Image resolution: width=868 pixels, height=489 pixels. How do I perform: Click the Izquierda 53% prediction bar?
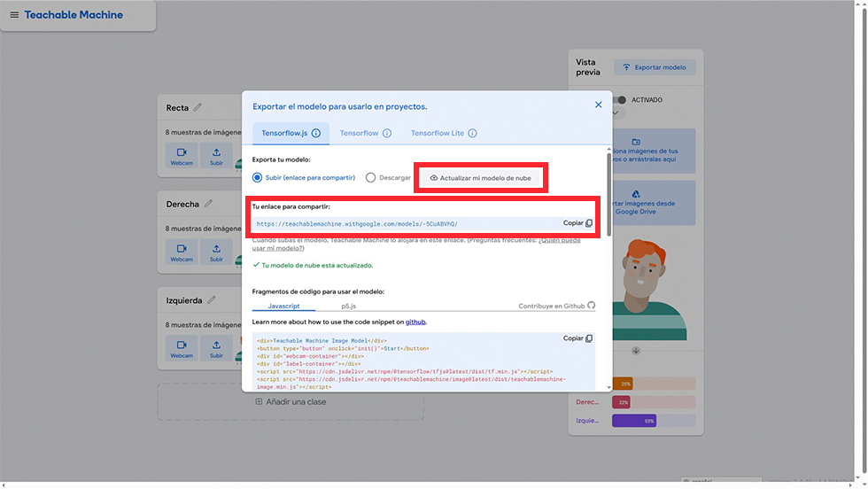point(654,421)
